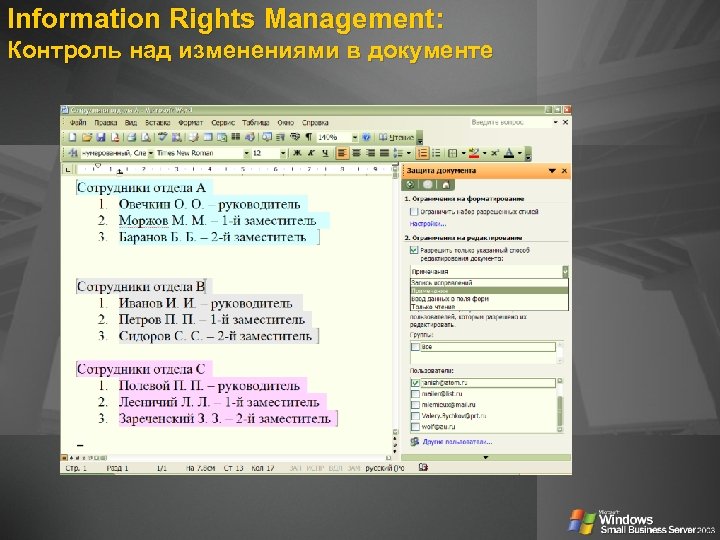The width and height of the screenshot is (720, 540).
Task: Check the last user in the list
Action: coord(415,427)
